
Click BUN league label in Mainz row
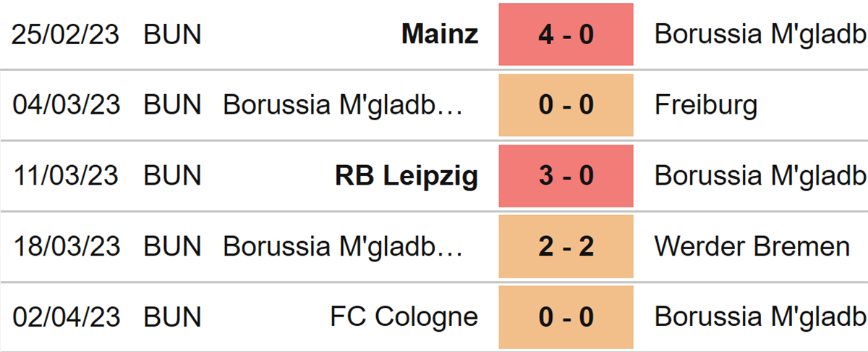click(x=172, y=34)
